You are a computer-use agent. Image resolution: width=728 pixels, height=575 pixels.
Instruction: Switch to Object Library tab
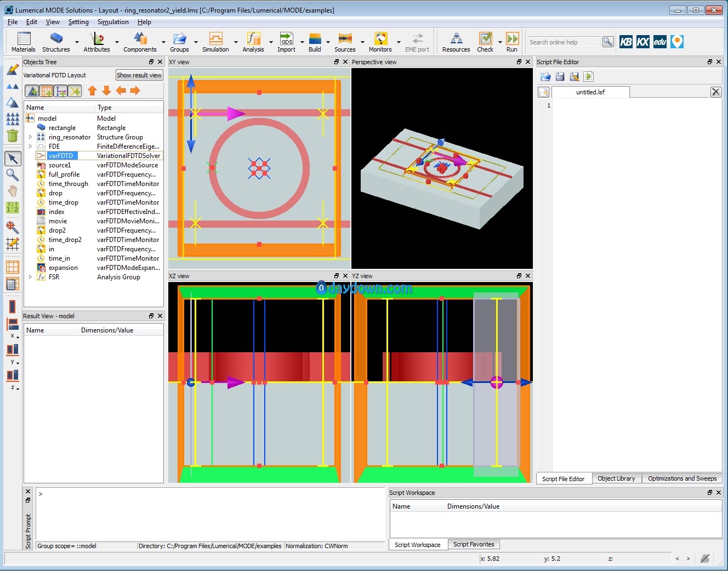coord(616,478)
